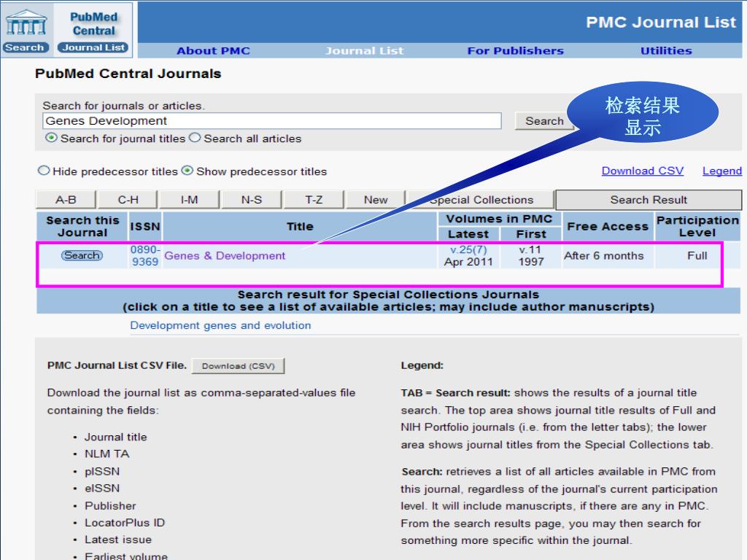Open the Genes & Development journal title
The height and width of the screenshot is (560, 747).
[225, 256]
